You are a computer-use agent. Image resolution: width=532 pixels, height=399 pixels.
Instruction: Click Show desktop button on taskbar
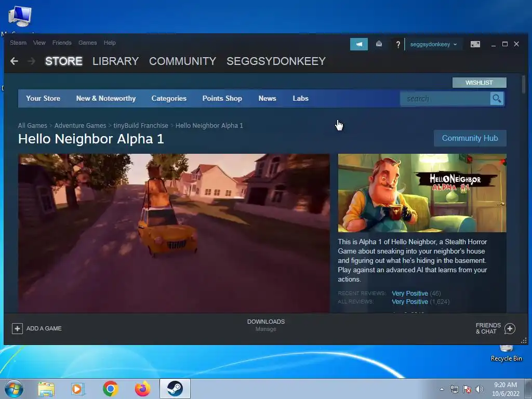pos(529,389)
